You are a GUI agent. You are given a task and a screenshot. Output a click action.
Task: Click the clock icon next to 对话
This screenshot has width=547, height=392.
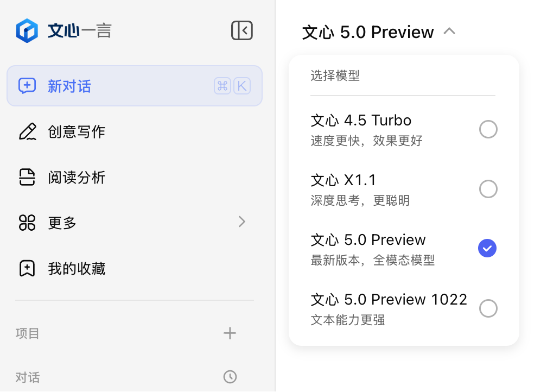(x=230, y=377)
